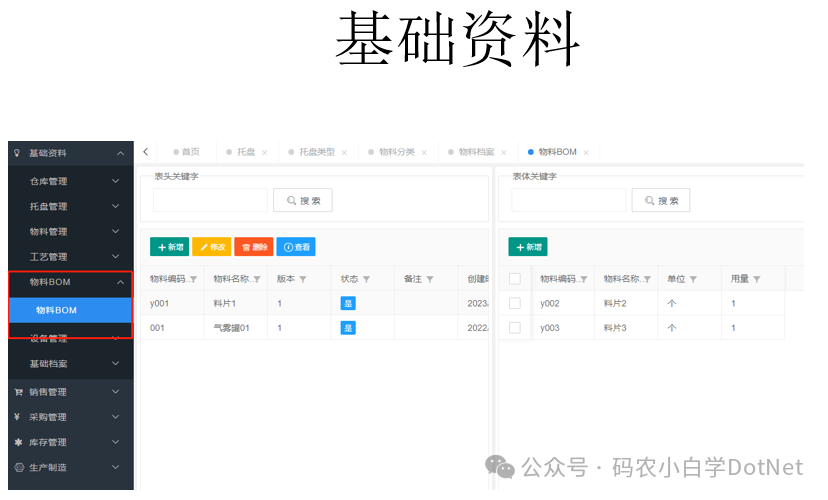The height and width of the screenshot is (500, 828).
Task: Open the 用量 column filter
Action: click(x=757, y=280)
